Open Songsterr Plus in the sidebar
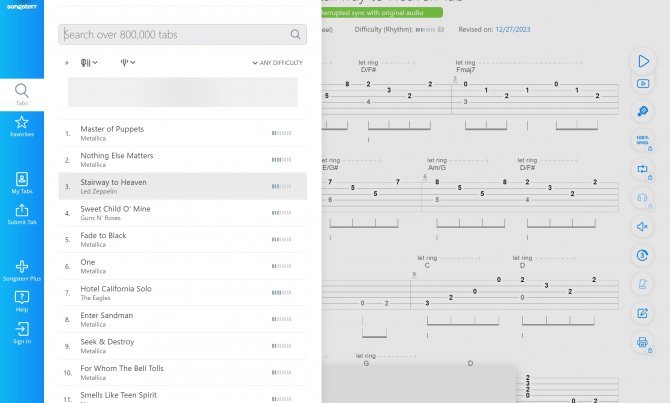 [x=22, y=271]
